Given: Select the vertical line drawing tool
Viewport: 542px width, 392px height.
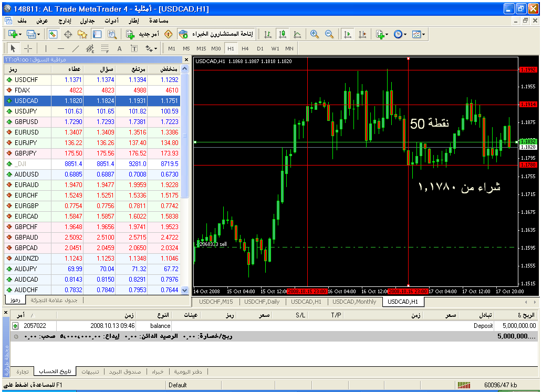Looking at the screenshot, I should (x=46, y=49).
